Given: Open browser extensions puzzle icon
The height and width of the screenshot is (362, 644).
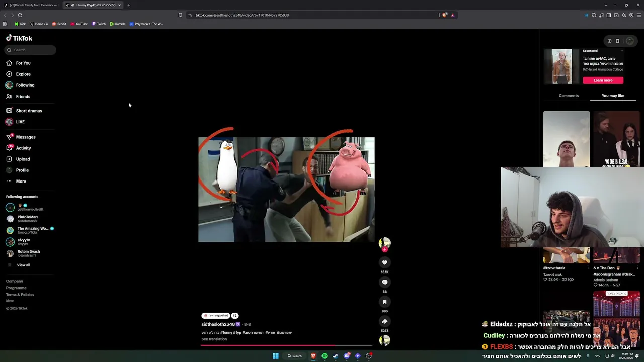Looking at the screenshot, I should tap(594, 15).
